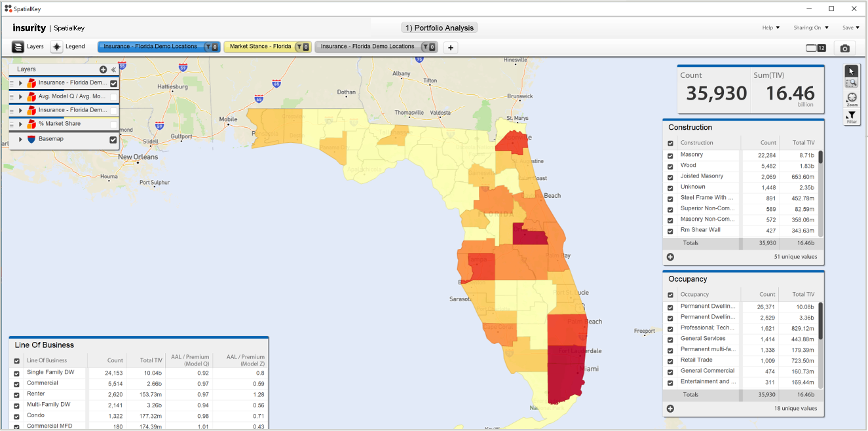This screenshot has height=431, width=868.
Task: Collapse the Layers panel with the double chevron
Action: 113,69
